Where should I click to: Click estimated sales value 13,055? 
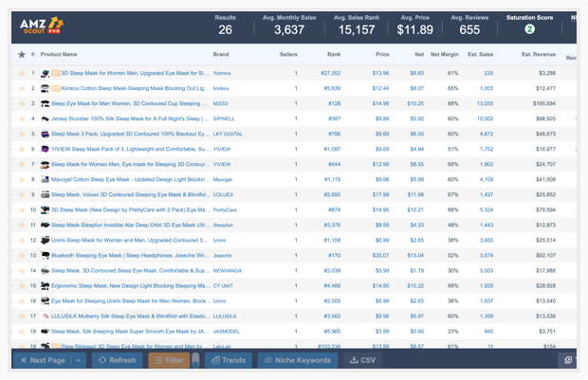(x=486, y=103)
